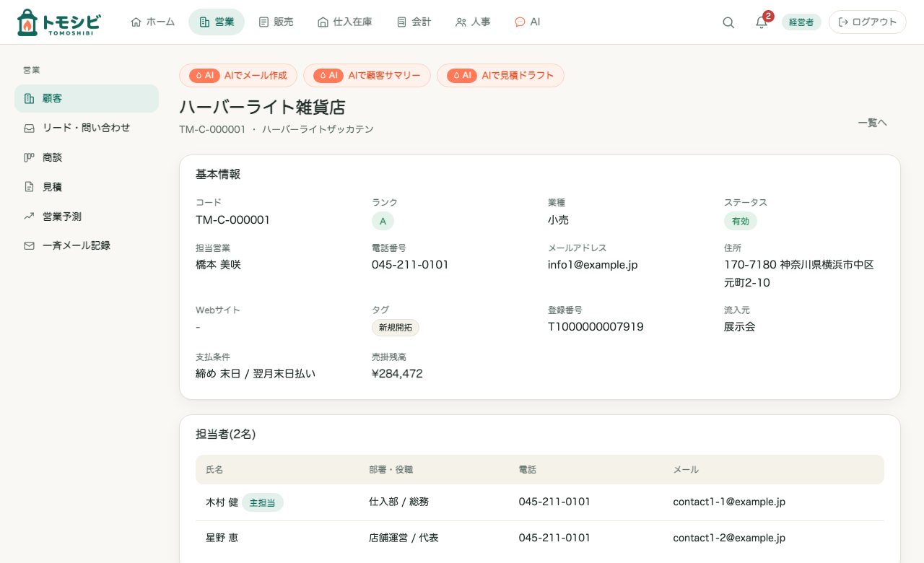
Task: Click the ログアウト button
Action: coord(868,22)
